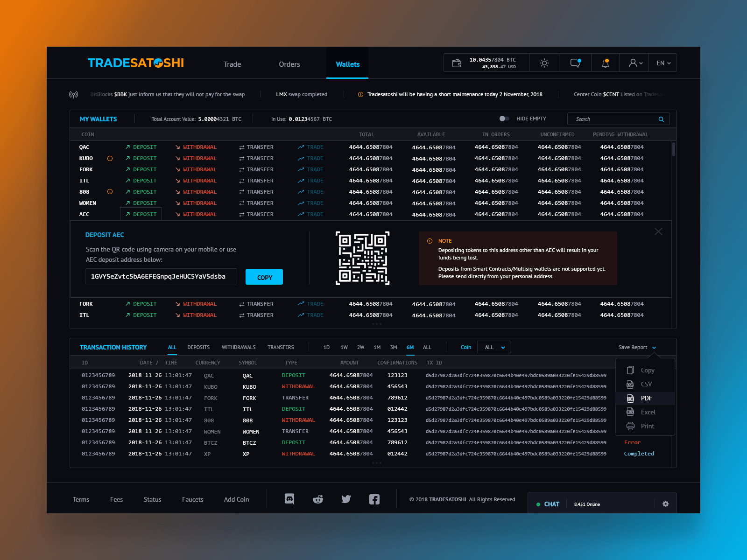Image resolution: width=747 pixels, height=560 pixels.
Task: Toggle the Hide Empty switch
Action: click(x=504, y=119)
